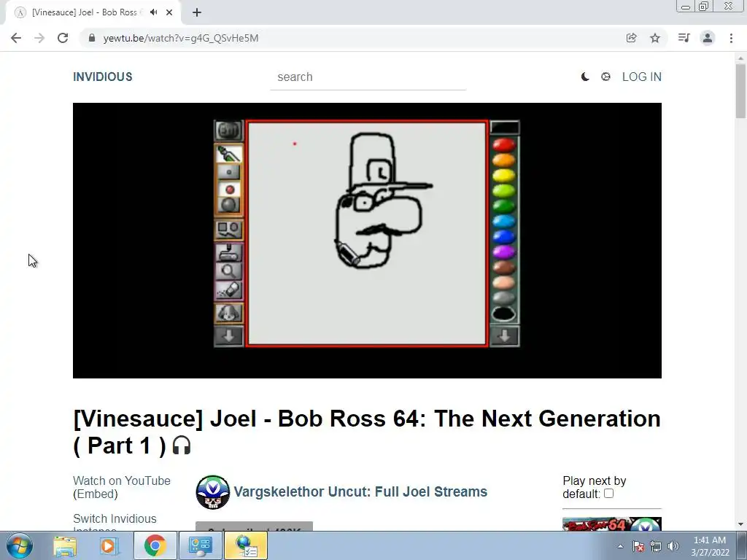747x560 pixels.
Task: Pick the dark green paint color
Action: pyautogui.click(x=503, y=206)
